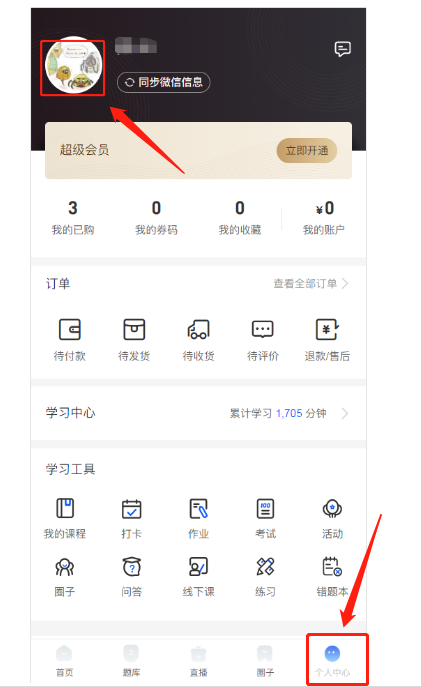Open 待付款 wallet icon

(70, 329)
